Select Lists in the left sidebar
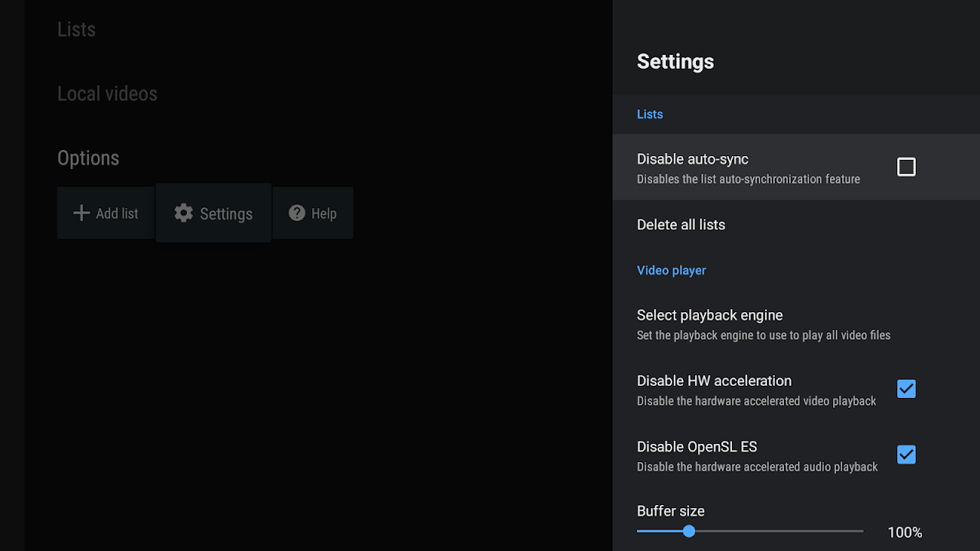The width and height of the screenshot is (980, 551). [76, 29]
